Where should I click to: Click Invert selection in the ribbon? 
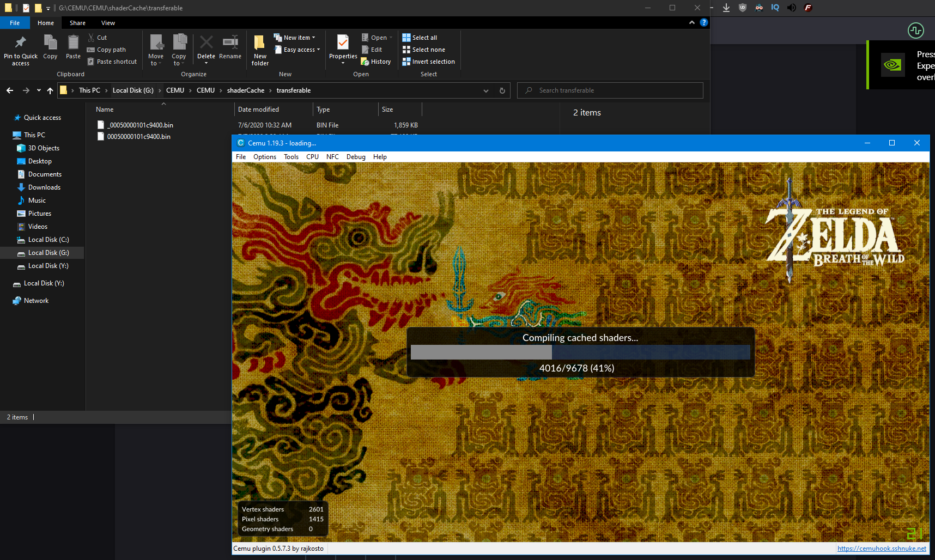coord(429,62)
